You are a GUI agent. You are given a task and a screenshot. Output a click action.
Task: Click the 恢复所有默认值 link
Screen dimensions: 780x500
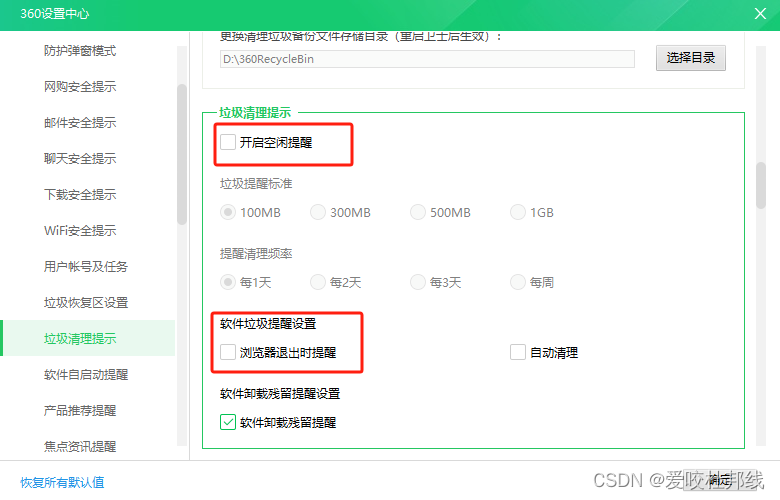coord(62,482)
